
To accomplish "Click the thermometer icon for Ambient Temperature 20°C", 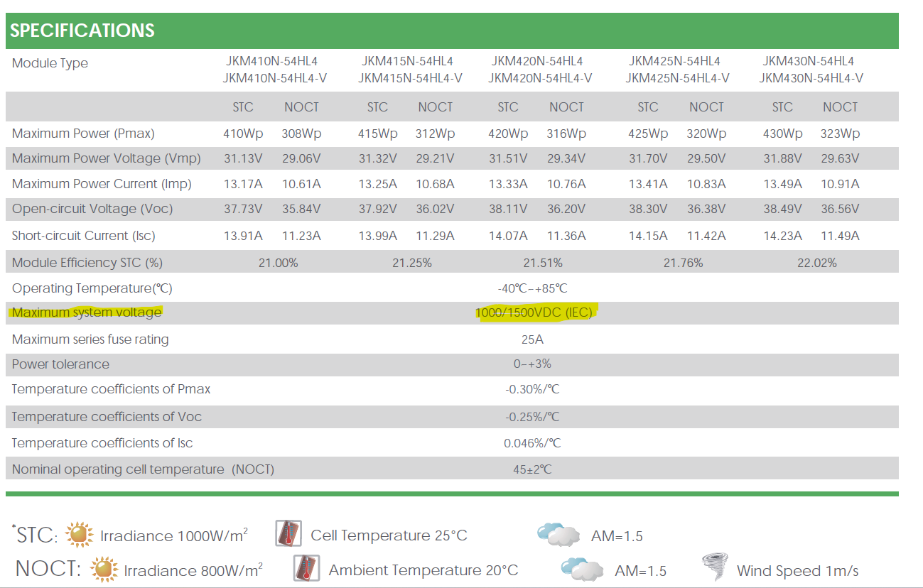I will [x=306, y=569].
